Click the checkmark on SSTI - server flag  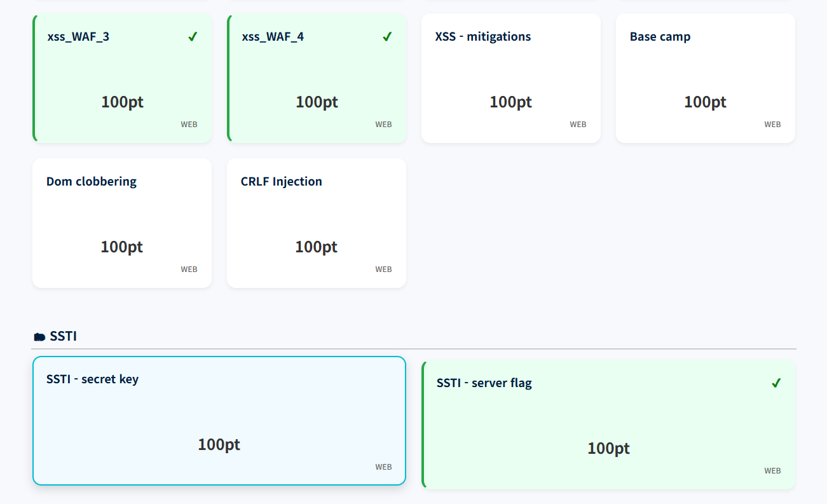776,383
